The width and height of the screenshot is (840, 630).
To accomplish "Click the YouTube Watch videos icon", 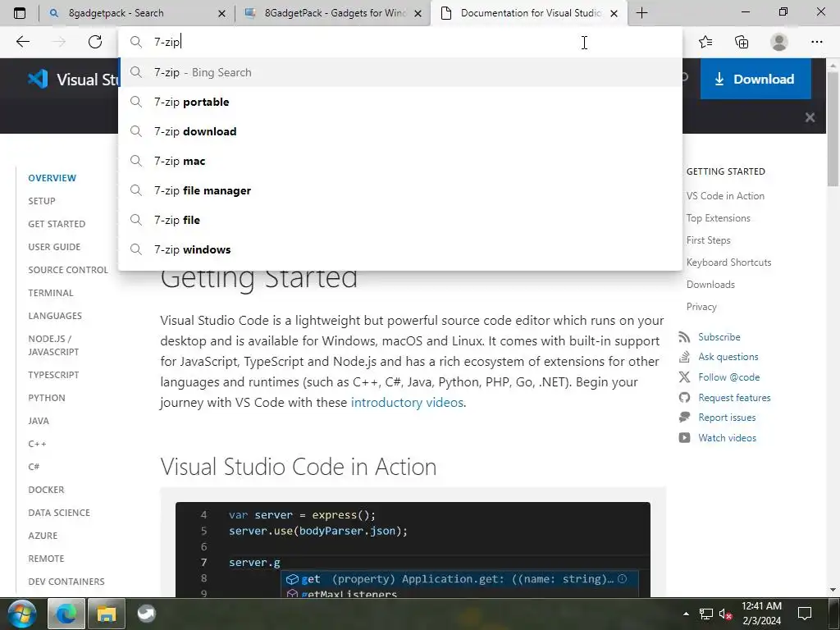I will 684,438.
